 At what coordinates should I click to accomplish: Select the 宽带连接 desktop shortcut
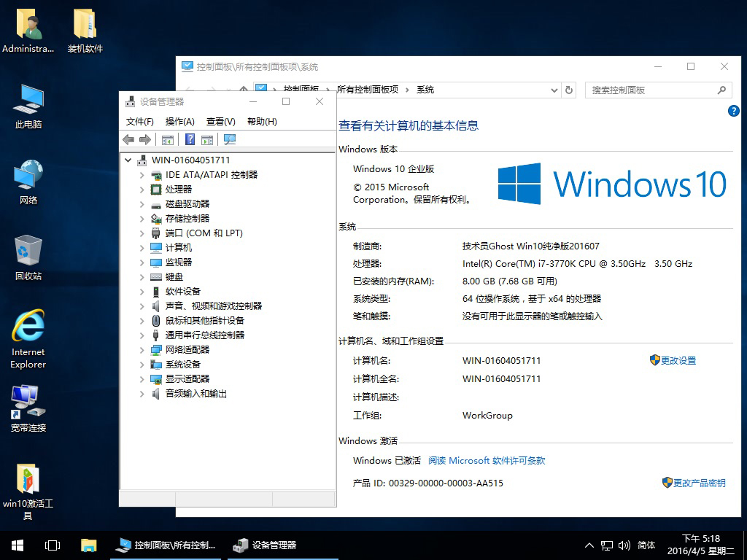click(x=28, y=408)
